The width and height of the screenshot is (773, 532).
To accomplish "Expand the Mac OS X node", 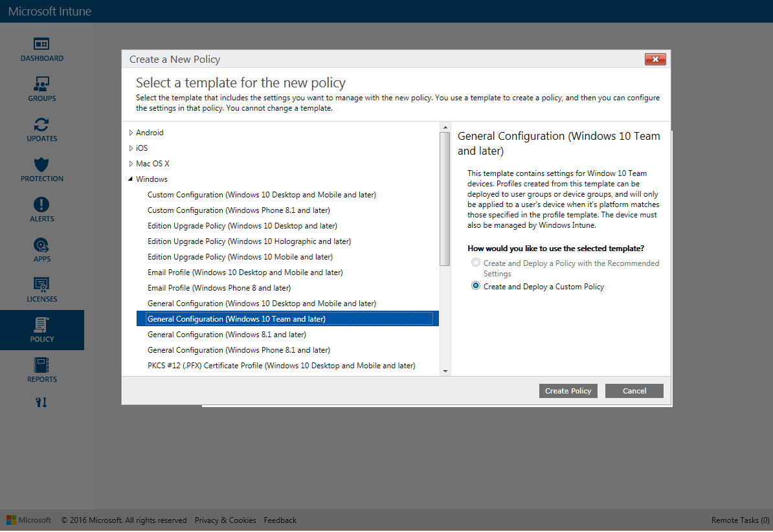I will pyautogui.click(x=131, y=164).
